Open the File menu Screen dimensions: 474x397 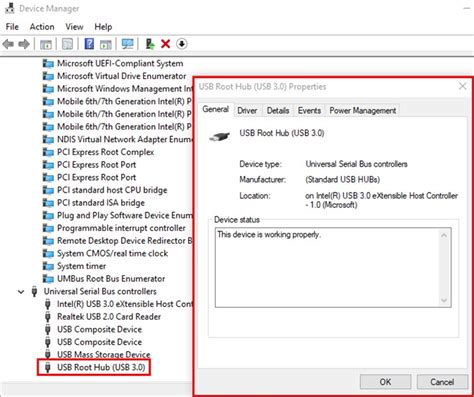pos(12,27)
